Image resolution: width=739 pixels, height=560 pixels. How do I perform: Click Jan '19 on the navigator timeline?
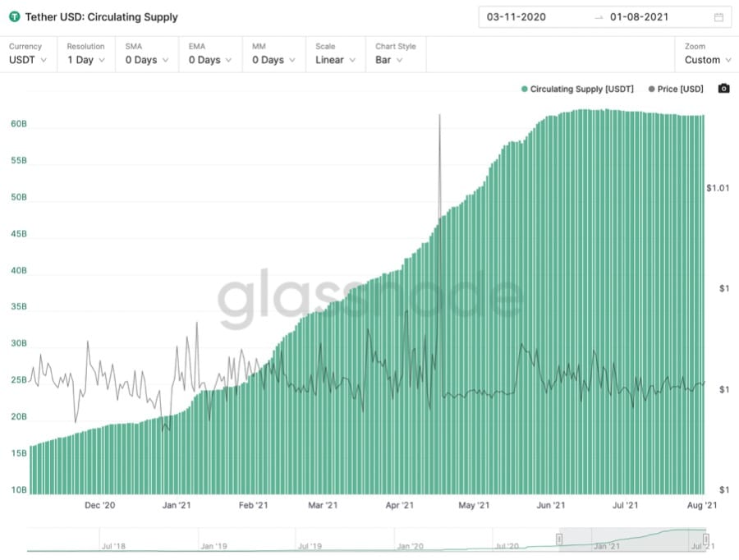(213, 545)
